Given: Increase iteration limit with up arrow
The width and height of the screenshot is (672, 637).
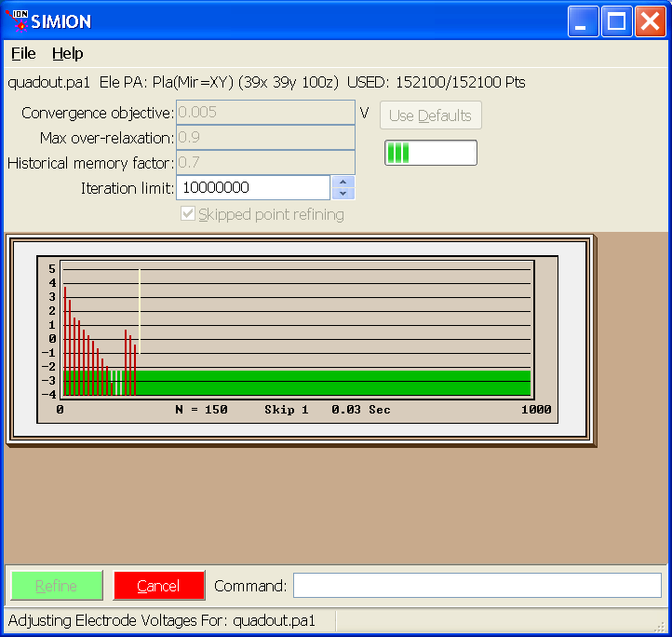Looking at the screenshot, I should pyautogui.click(x=343, y=182).
